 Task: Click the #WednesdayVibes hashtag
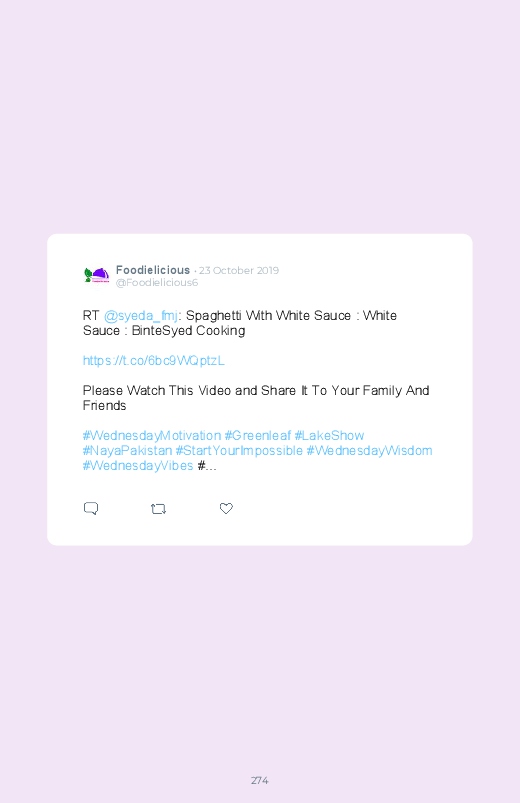(x=138, y=466)
